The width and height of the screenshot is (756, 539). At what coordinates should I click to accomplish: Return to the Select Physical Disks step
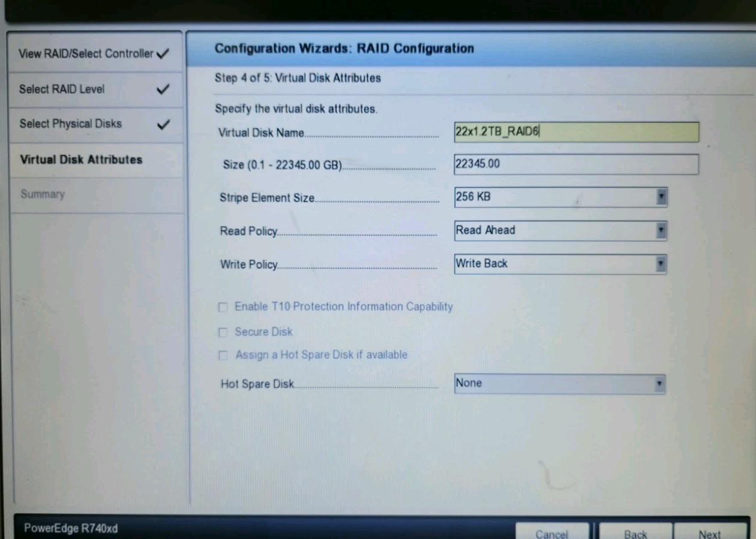(70, 124)
